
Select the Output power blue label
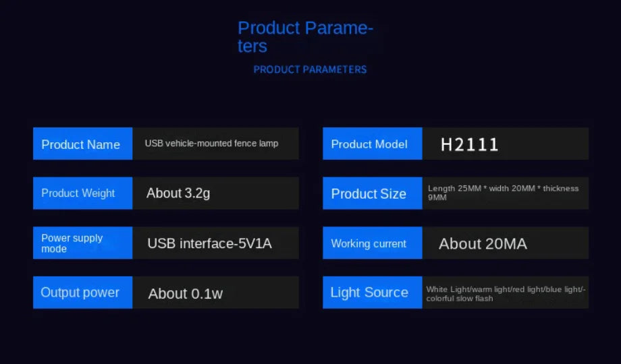[83, 293]
